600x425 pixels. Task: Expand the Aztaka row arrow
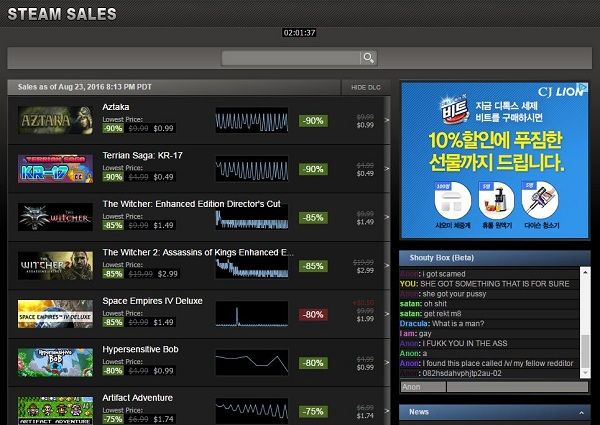coord(386,120)
